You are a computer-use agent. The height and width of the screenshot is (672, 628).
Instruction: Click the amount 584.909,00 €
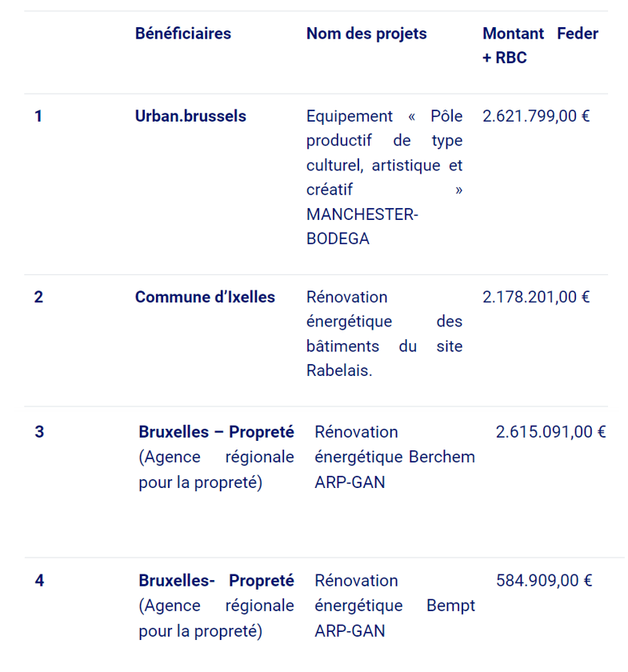[544, 580]
